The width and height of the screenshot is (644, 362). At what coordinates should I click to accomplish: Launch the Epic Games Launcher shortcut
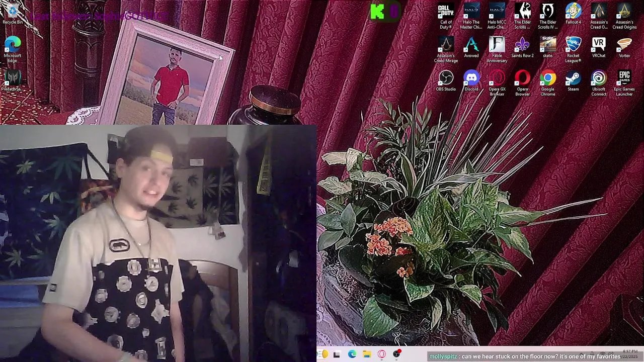(624, 83)
